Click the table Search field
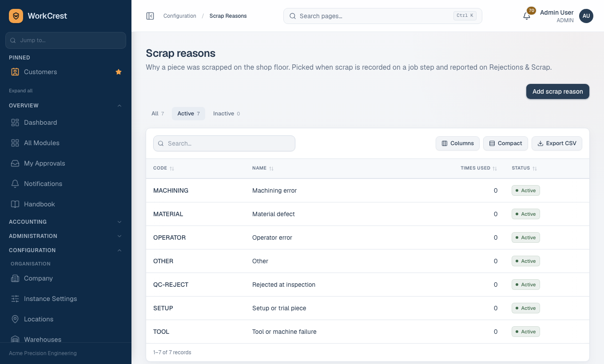604x364 pixels. [x=224, y=143]
